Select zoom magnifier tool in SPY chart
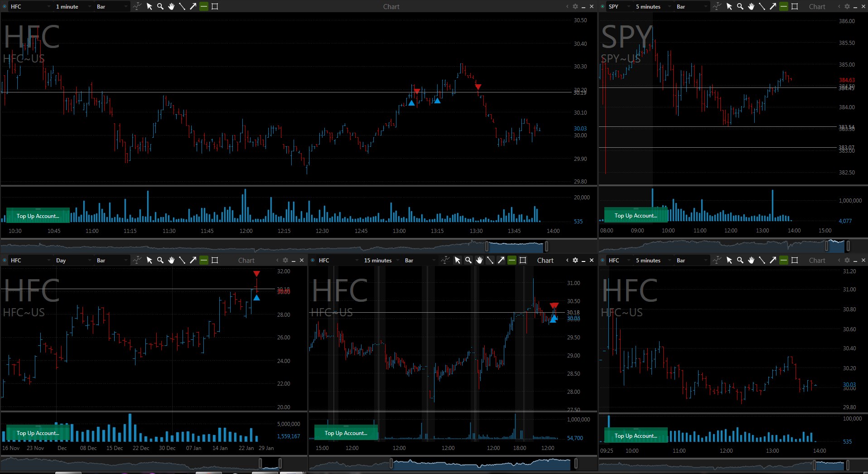Image resolution: width=868 pixels, height=474 pixels. pos(740,6)
